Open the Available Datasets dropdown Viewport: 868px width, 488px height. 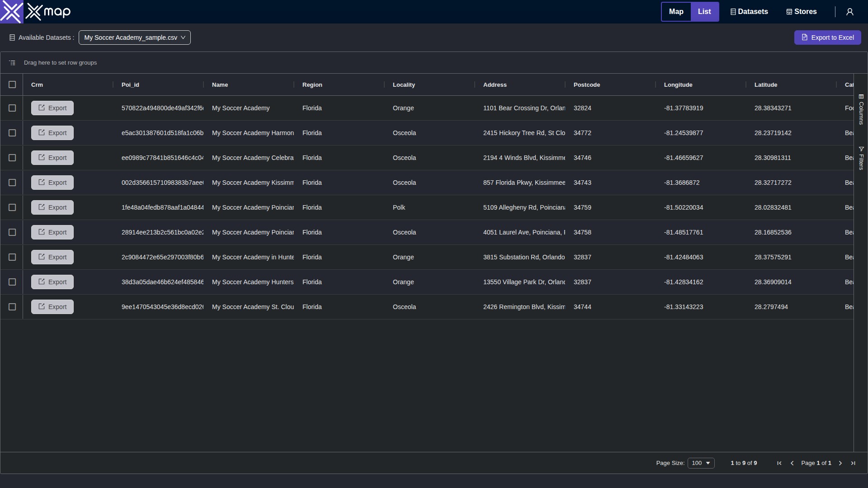[134, 38]
